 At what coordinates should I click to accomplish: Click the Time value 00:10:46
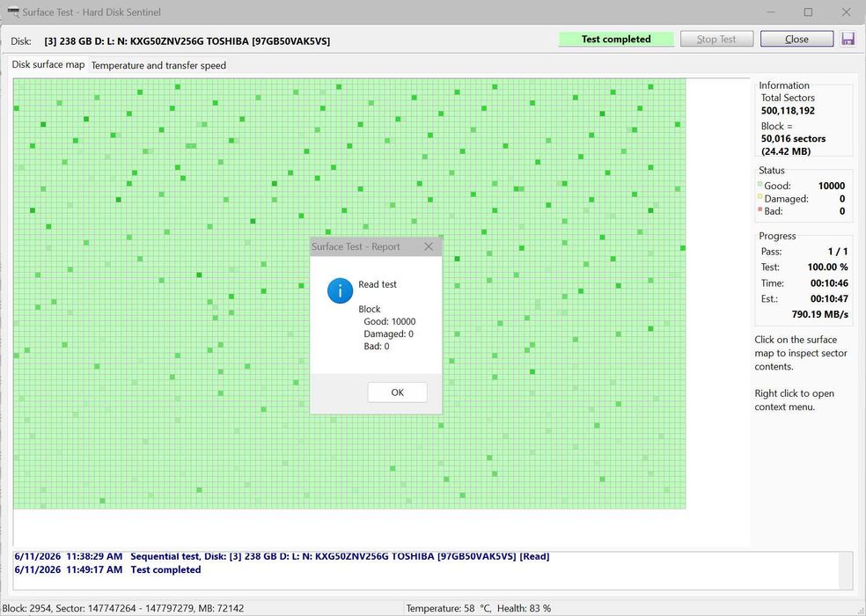[x=829, y=282]
